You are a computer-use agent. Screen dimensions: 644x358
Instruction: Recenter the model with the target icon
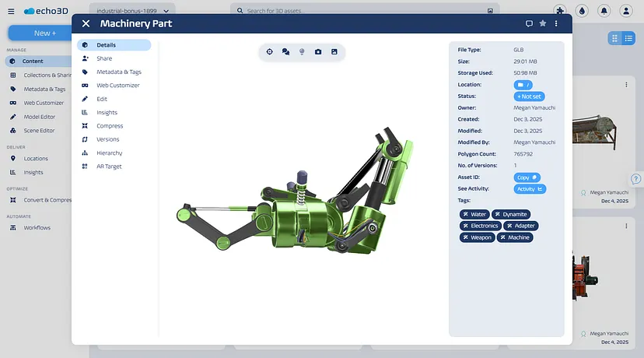(269, 52)
